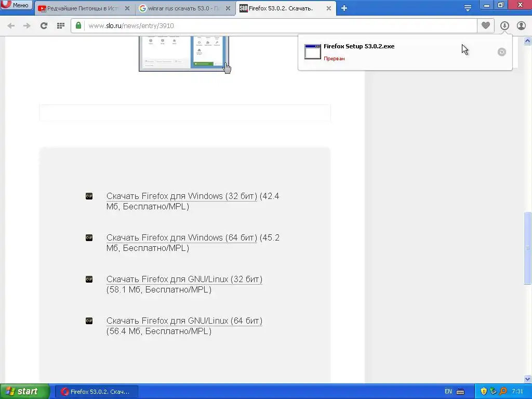532x399 pixels.
Task: Click the page scrollbar up arrow
Action: [x=528, y=41]
